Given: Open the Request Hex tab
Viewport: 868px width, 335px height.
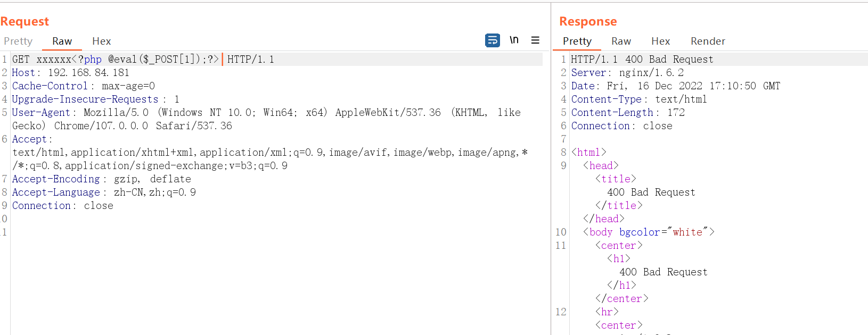Looking at the screenshot, I should tap(101, 41).
